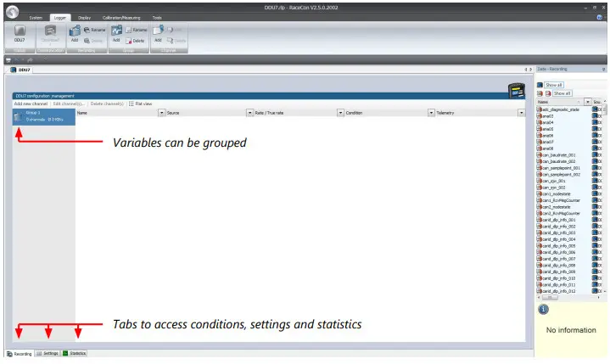Click the RaceCon application orb button
This screenshot has height=364, width=610.
[x=13, y=12]
